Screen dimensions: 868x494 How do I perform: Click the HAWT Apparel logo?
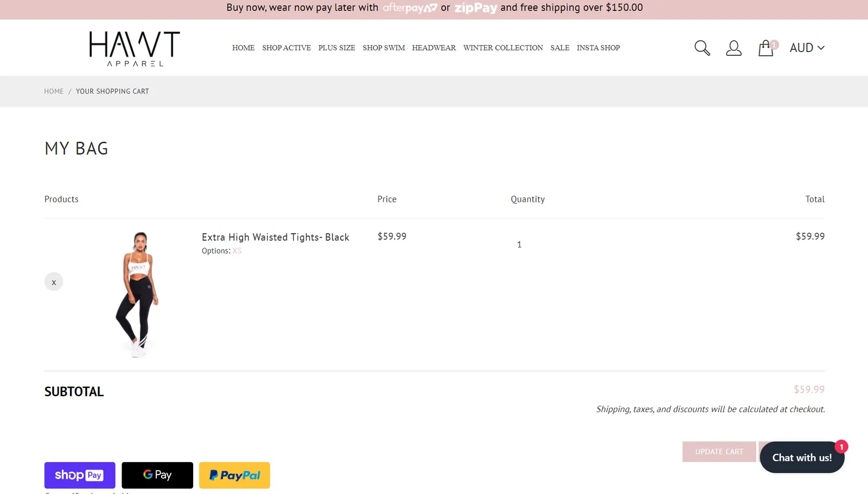coord(135,49)
